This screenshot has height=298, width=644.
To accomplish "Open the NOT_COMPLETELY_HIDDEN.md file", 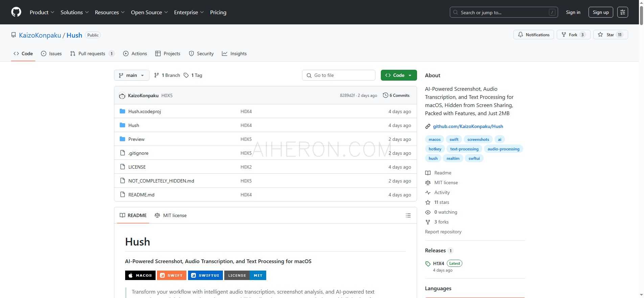I will coord(161,181).
